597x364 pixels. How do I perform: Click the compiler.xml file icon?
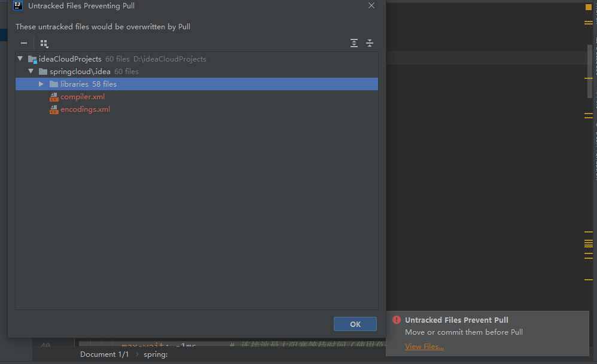tap(54, 97)
